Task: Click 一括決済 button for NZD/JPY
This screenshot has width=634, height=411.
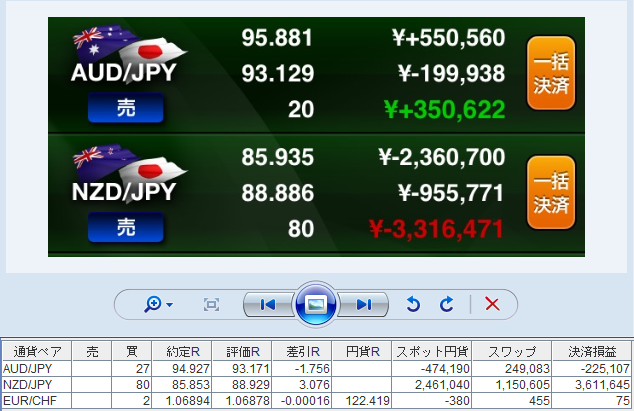Action: point(551,193)
